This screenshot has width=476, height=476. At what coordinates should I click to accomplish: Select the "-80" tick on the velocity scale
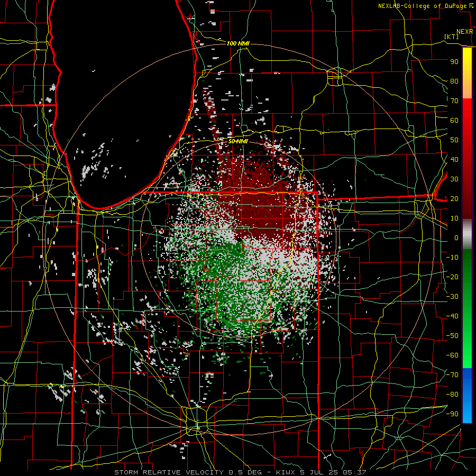[452, 395]
